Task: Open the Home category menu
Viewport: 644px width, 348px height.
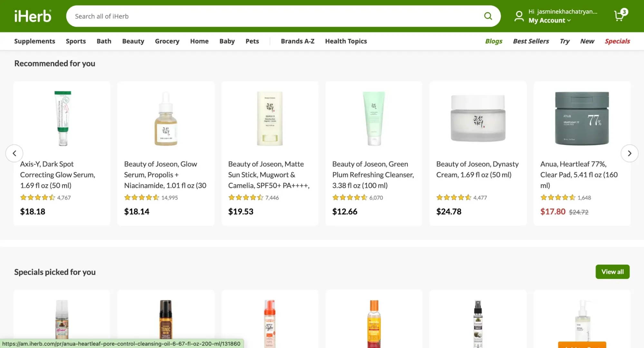Action: [x=199, y=41]
